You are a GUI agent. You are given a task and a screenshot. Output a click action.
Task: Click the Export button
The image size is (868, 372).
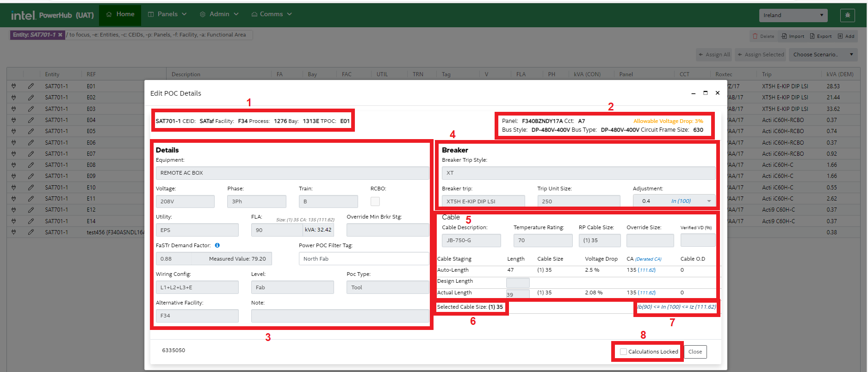coord(821,36)
